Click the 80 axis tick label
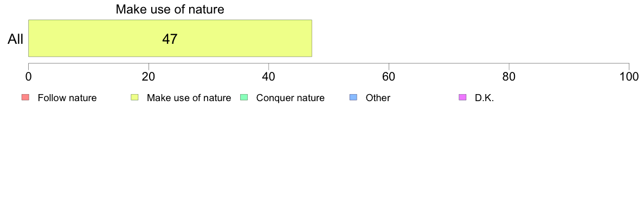The height and width of the screenshot is (199, 644). coord(509,76)
